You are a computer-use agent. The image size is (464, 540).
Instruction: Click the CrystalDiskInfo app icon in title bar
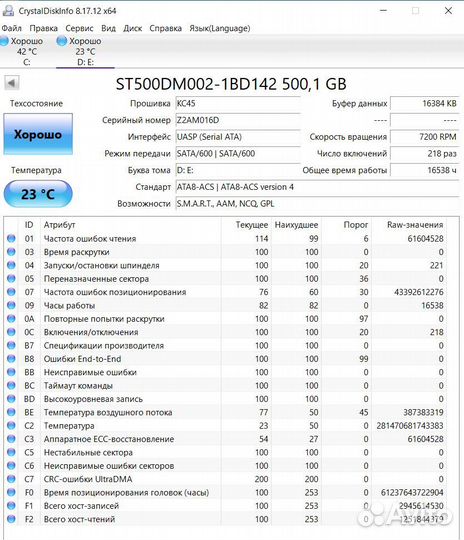pos(8,11)
